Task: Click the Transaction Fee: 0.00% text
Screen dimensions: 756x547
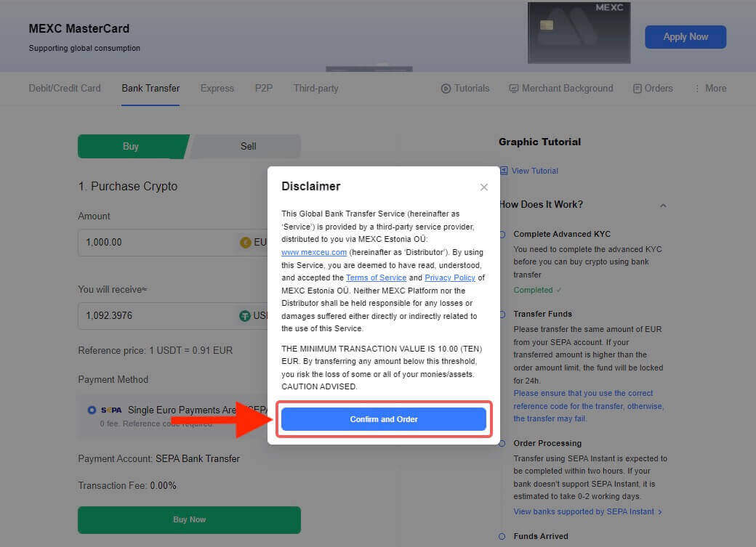Action: [x=127, y=485]
